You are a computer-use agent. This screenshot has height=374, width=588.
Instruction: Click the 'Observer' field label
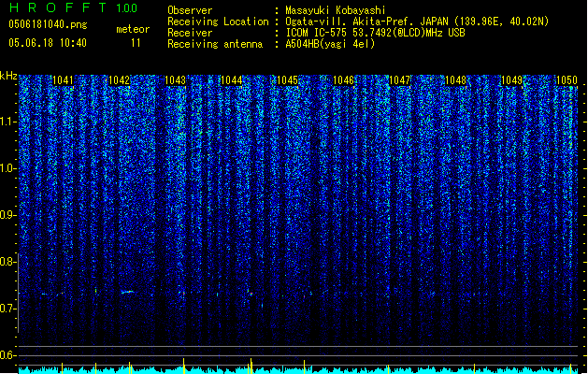[x=190, y=10]
